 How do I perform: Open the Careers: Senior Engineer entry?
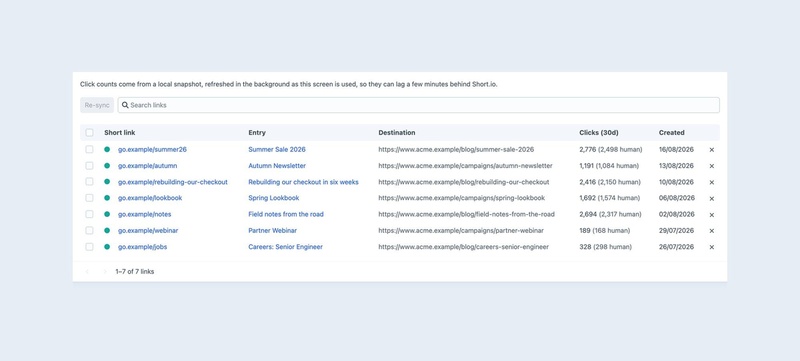[x=286, y=247]
